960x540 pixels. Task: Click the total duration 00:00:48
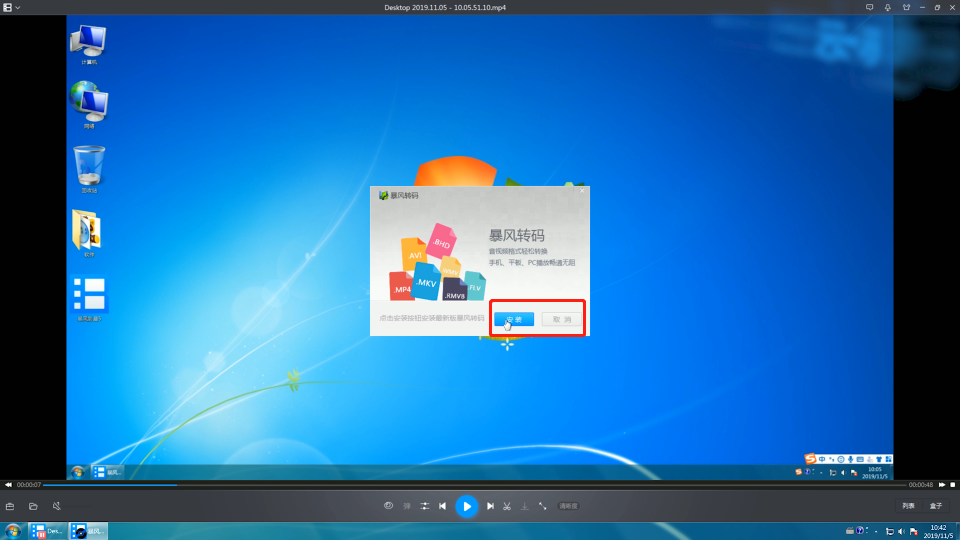(x=921, y=485)
